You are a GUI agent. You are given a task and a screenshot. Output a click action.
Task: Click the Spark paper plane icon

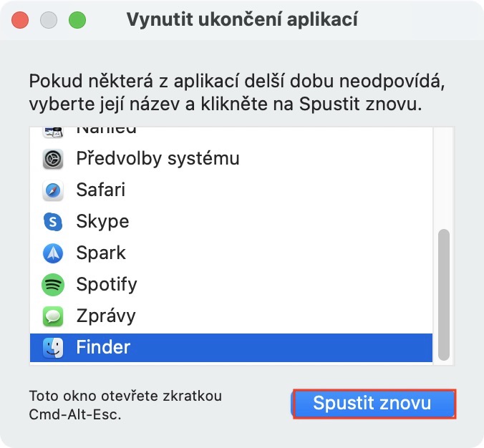pyautogui.click(x=53, y=253)
